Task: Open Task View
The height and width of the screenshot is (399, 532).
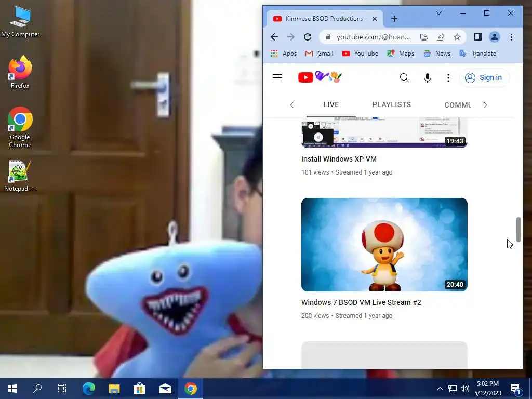Action: [62, 389]
